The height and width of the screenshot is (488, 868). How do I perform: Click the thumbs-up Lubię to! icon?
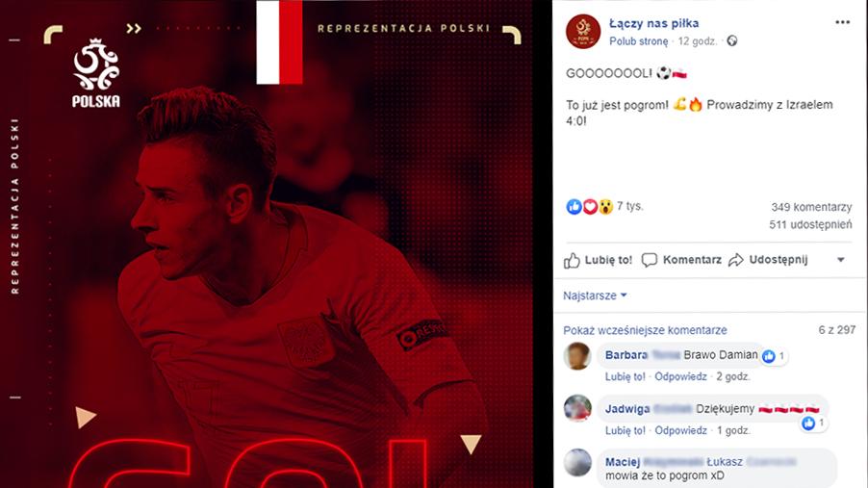pyautogui.click(x=572, y=260)
